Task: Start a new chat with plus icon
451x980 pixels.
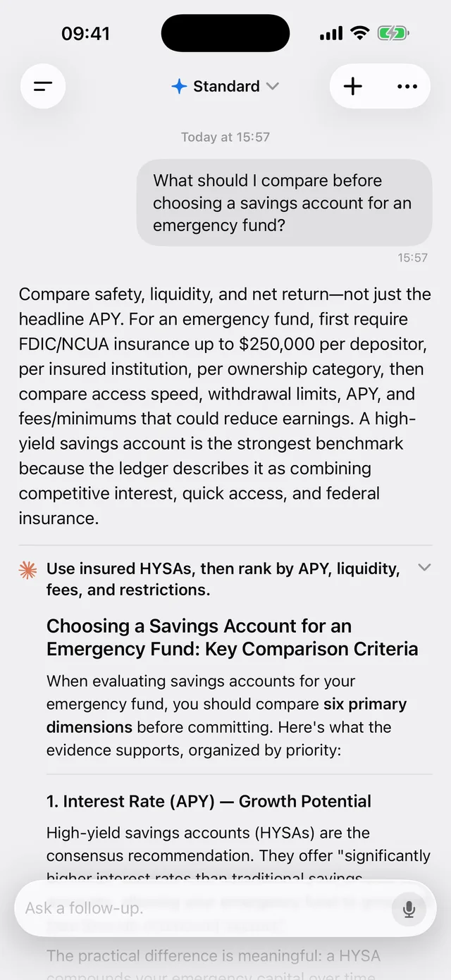Action: 352,87
